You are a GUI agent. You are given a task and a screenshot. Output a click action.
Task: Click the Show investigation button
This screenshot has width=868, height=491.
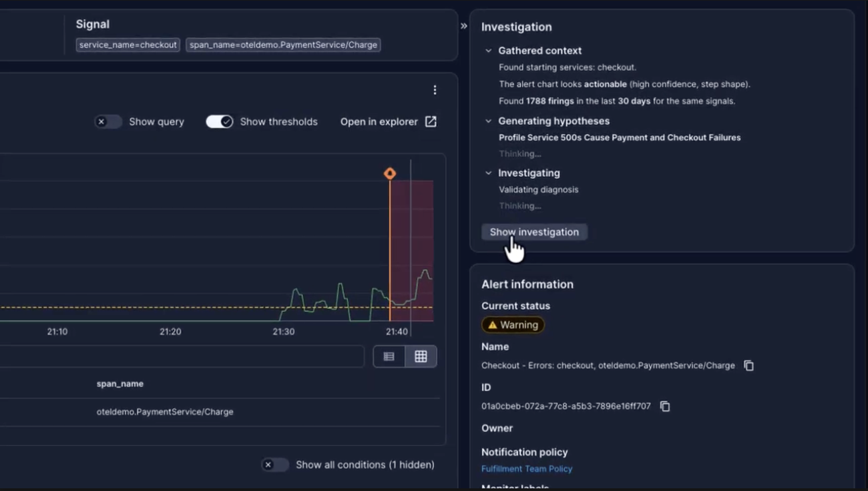[x=534, y=232]
